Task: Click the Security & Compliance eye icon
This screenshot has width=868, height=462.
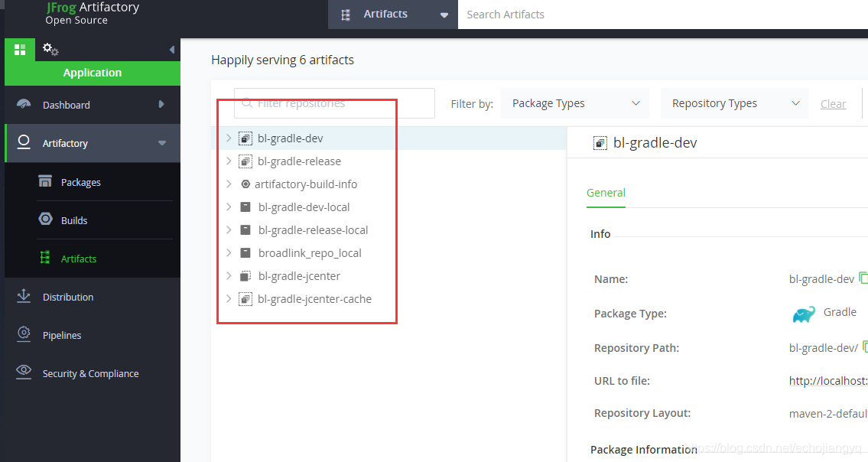Action: [24, 372]
